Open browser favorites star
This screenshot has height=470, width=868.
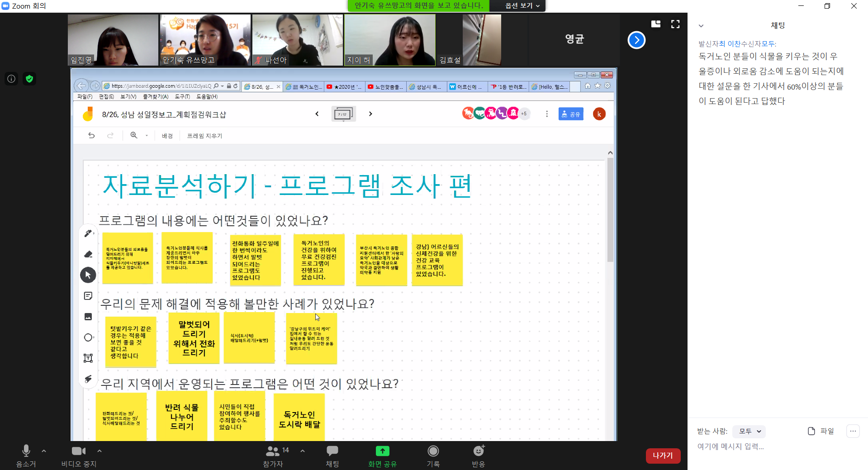click(598, 85)
